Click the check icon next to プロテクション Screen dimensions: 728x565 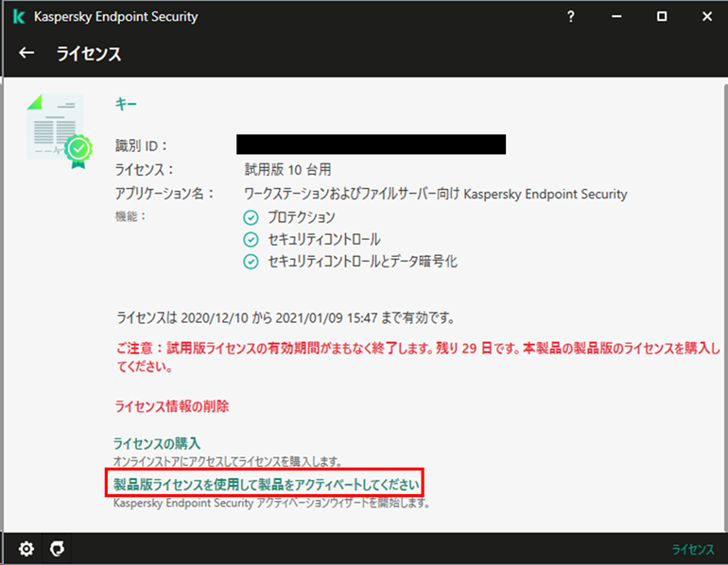(x=251, y=217)
